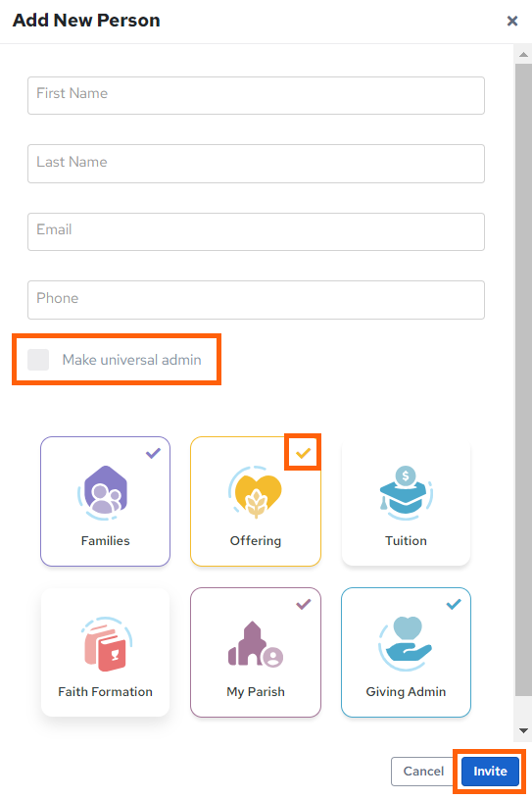The image size is (532, 799).
Task: Focus the First Name field
Action: [256, 95]
